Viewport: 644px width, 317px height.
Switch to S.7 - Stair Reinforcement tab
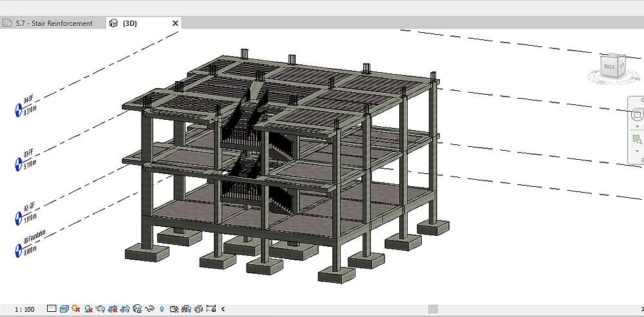53,23
